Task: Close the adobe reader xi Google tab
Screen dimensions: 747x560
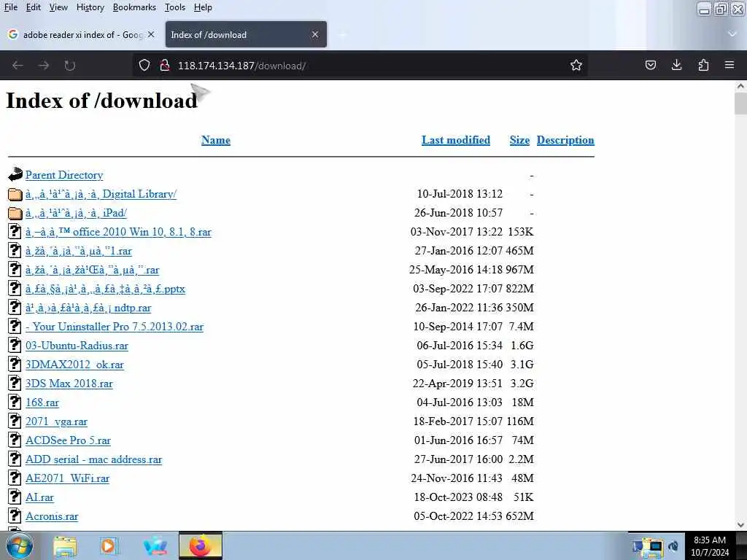Action: click(150, 34)
